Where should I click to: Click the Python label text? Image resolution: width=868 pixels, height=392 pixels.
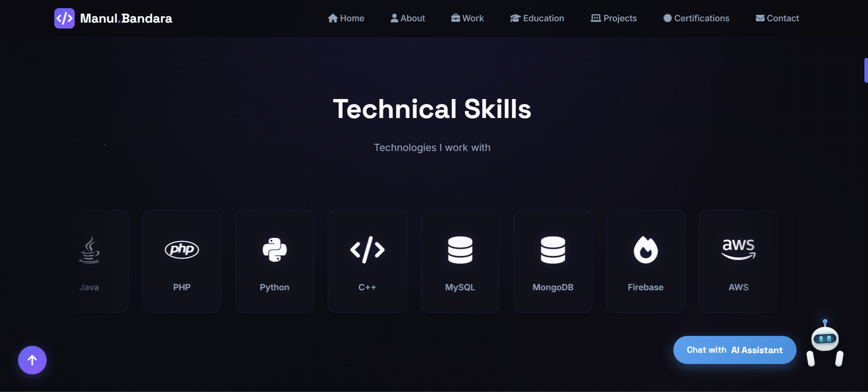[x=275, y=287]
